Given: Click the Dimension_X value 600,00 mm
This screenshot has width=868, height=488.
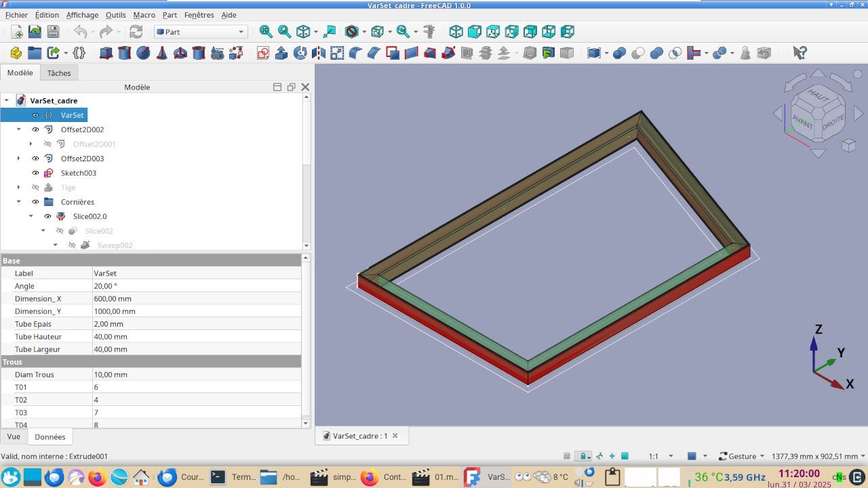Looking at the screenshot, I should pos(197,299).
